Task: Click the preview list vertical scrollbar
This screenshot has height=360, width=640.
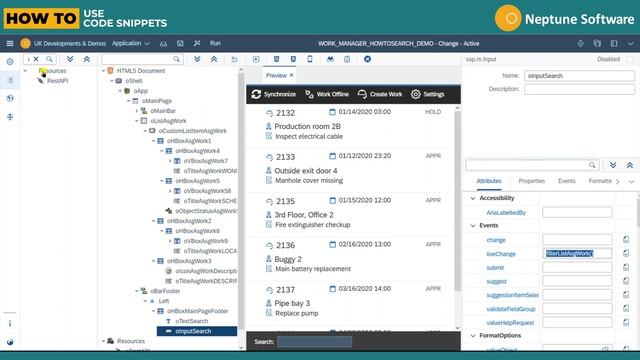Action: pos(458,200)
